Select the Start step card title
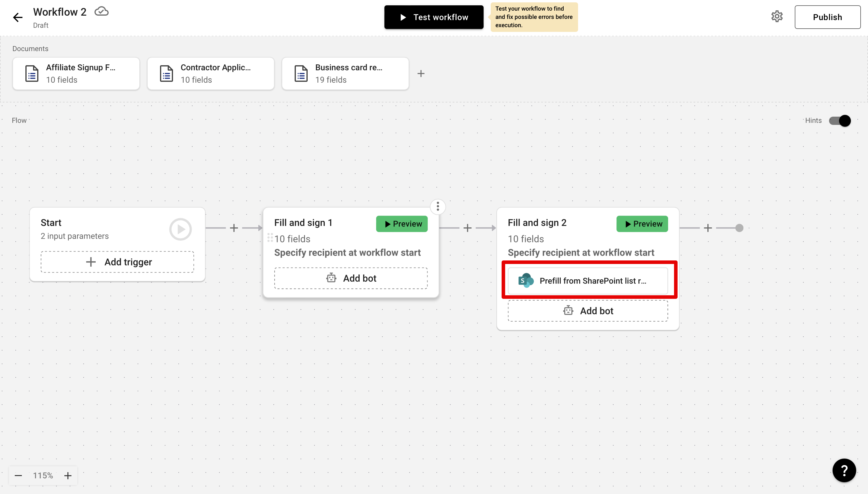 [x=51, y=223]
